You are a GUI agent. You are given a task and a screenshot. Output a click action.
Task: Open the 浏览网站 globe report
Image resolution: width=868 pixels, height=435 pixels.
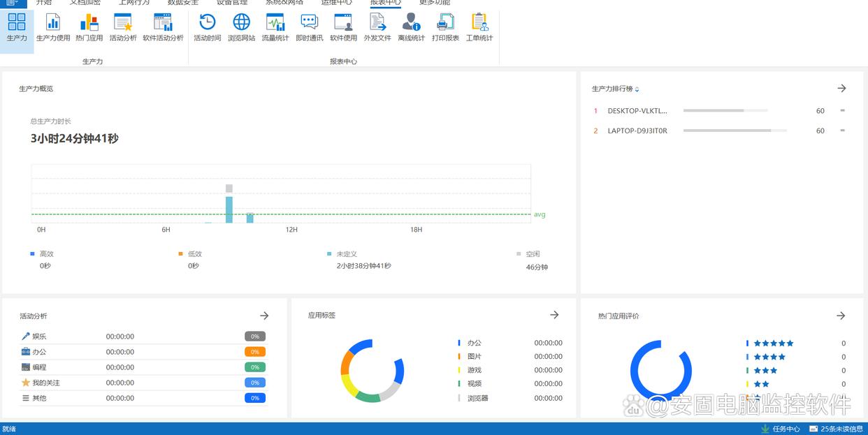coord(241,26)
